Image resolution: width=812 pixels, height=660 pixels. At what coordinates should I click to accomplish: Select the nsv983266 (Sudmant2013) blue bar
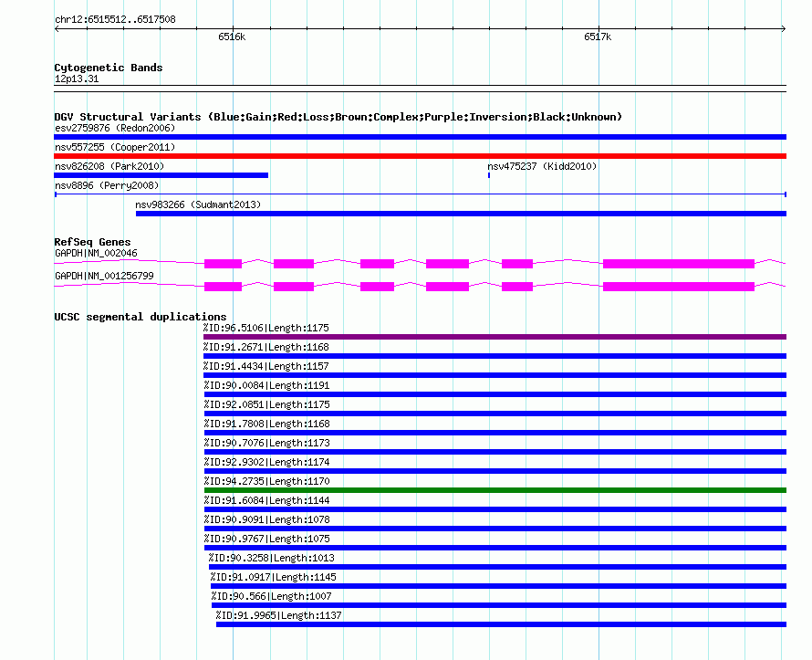coord(461,214)
